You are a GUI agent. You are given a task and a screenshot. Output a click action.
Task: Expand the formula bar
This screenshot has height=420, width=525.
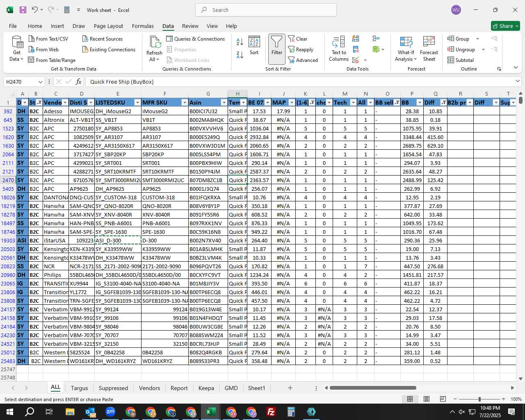518,82
